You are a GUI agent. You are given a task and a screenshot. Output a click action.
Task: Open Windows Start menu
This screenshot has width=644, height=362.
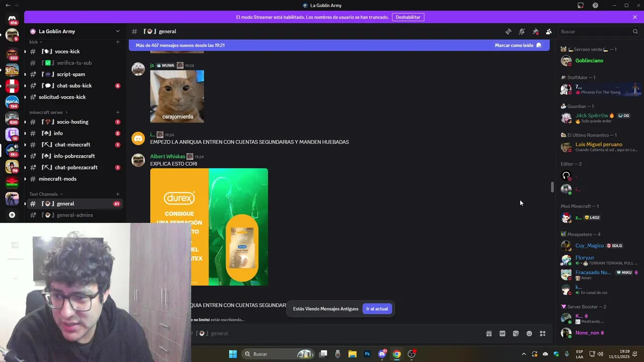(233, 354)
